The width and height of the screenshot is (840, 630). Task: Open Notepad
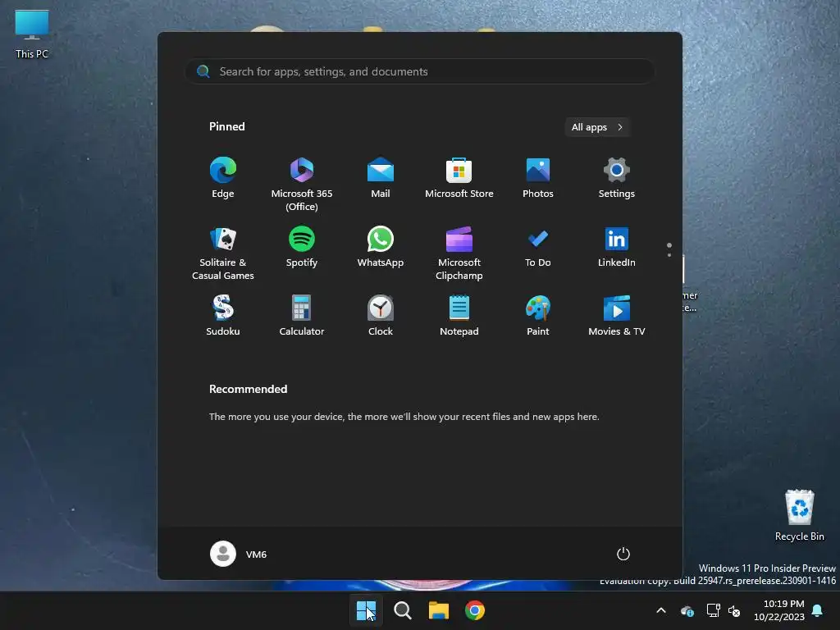coord(459,316)
